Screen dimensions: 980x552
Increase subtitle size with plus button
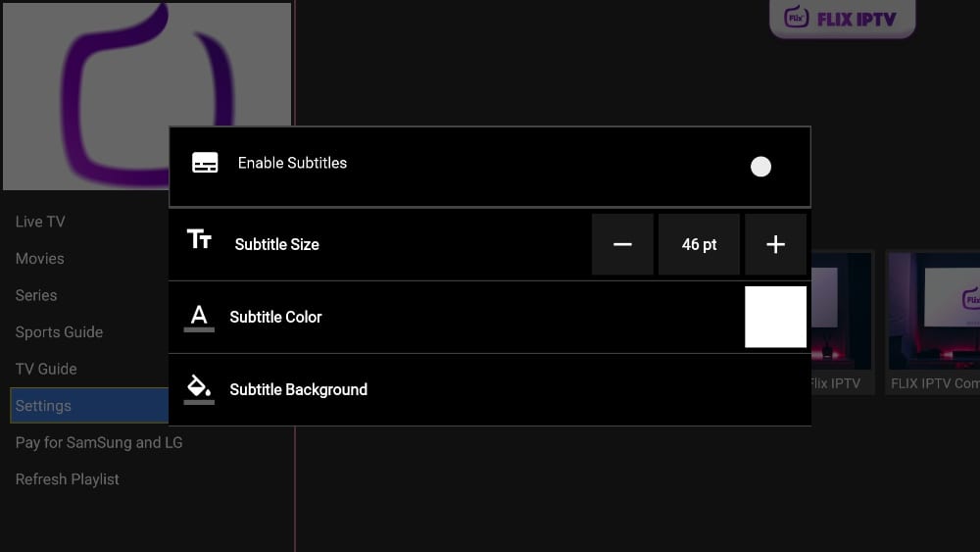(x=775, y=244)
